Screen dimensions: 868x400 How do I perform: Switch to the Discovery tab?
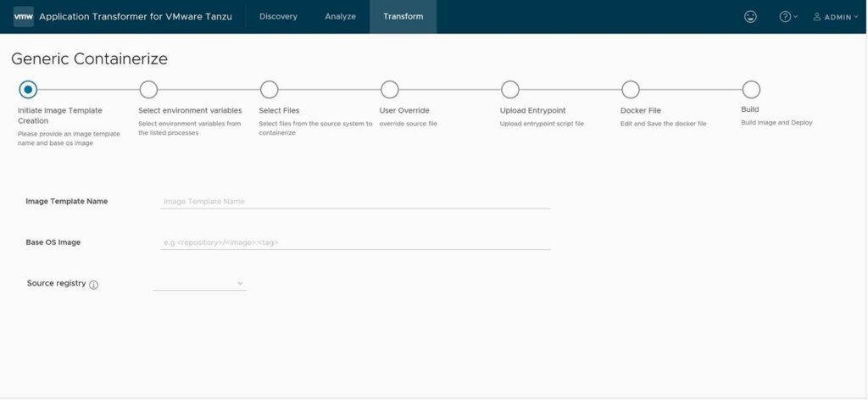(x=278, y=17)
